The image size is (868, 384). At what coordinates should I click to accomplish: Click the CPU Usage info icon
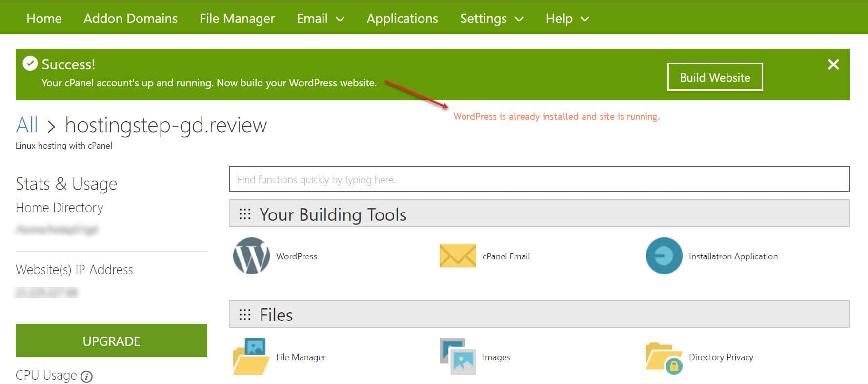(86, 376)
